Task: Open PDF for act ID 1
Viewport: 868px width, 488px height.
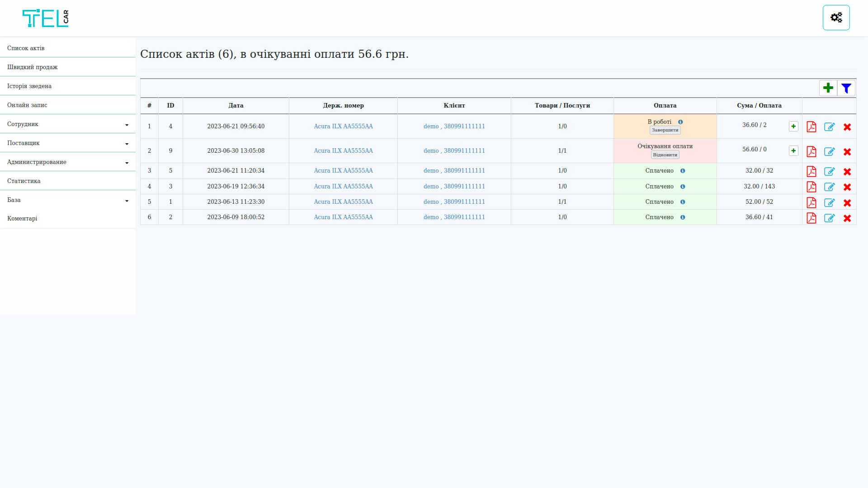Action: (x=811, y=202)
